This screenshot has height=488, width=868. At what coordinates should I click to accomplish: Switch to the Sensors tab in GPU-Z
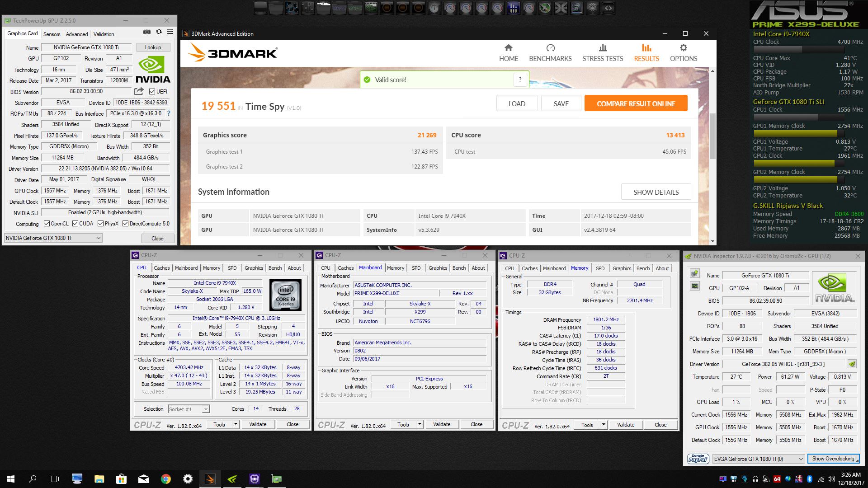(x=52, y=34)
